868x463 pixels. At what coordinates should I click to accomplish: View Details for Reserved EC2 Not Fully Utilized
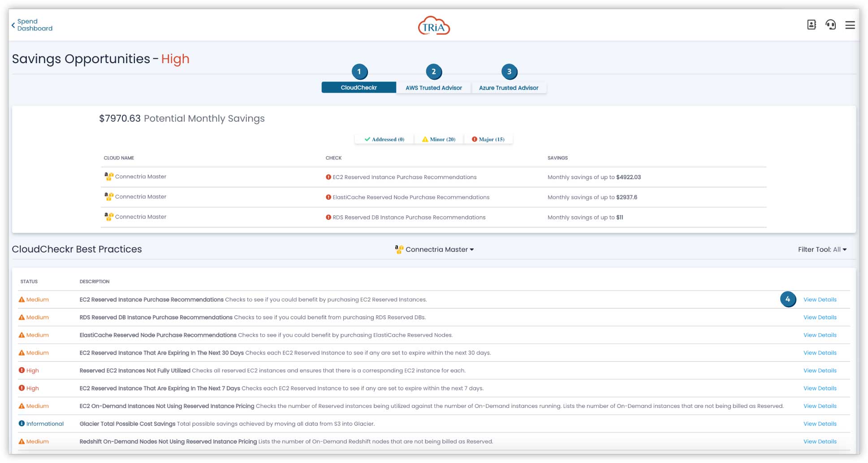click(x=820, y=371)
